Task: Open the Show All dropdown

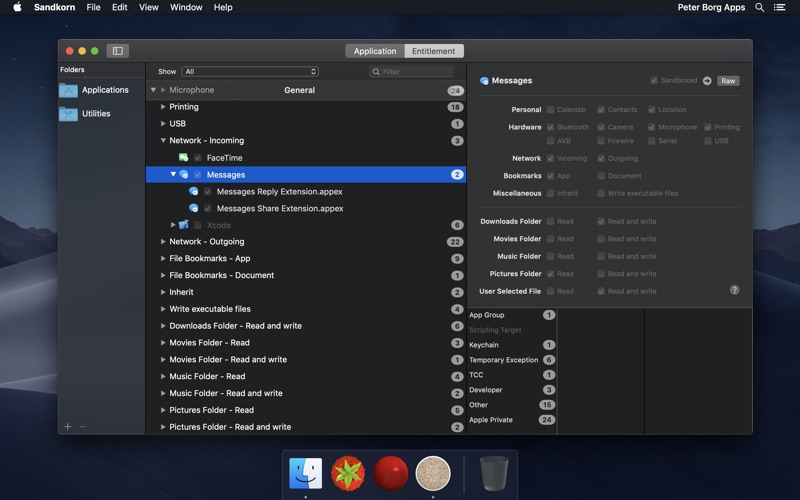Action: 250,71
